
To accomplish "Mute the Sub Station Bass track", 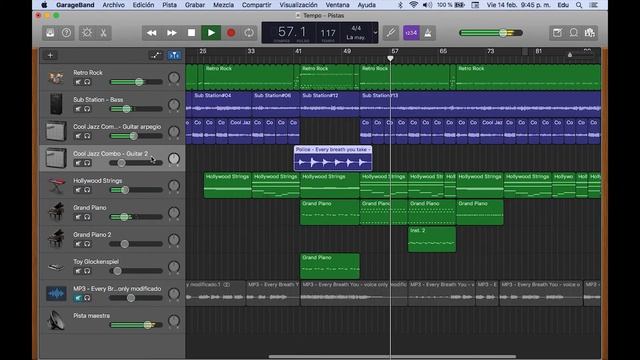I will point(78,109).
